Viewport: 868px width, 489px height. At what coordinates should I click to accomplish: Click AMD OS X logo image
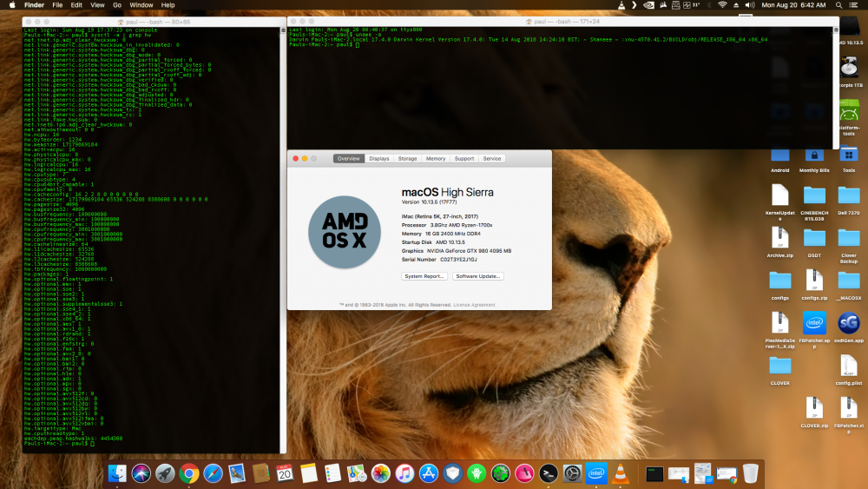coord(345,232)
